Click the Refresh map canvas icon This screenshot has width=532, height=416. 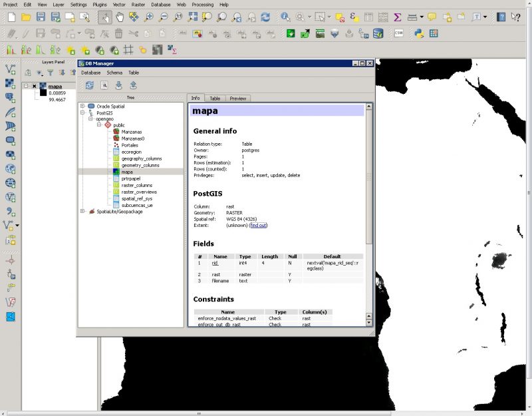pos(265,17)
